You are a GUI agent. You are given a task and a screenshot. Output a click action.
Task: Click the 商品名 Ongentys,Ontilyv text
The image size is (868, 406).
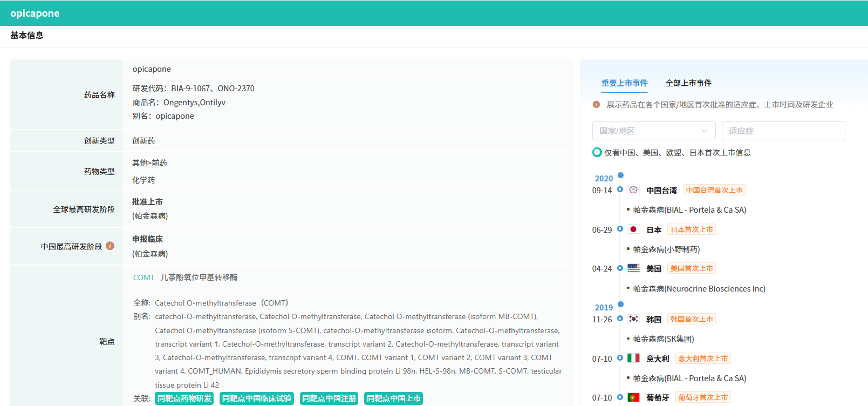click(x=179, y=103)
